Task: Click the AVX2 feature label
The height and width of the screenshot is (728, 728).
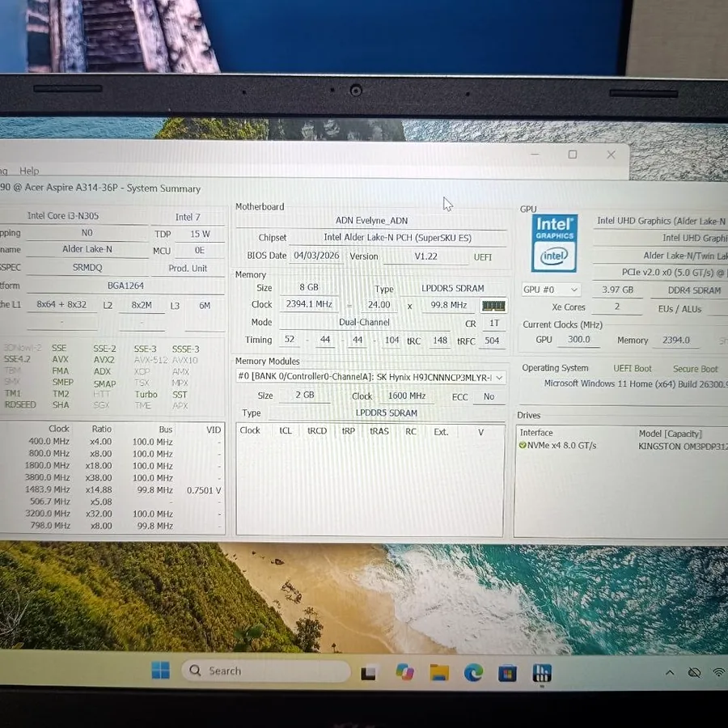Action: coord(104,360)
